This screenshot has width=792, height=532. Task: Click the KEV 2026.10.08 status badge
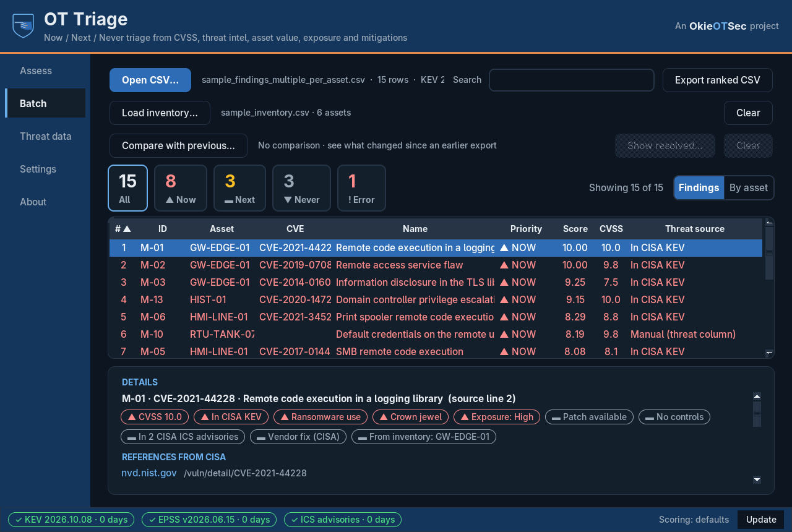(72, 520)
